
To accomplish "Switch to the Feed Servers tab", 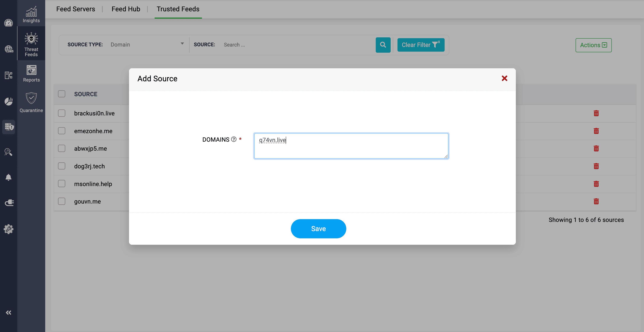I will [x=75, y=9].
